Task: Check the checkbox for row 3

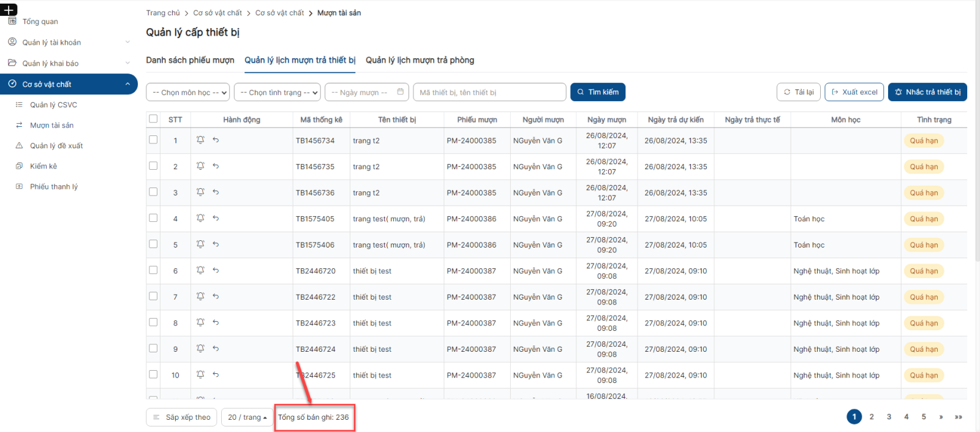Action: click(153, 192)
